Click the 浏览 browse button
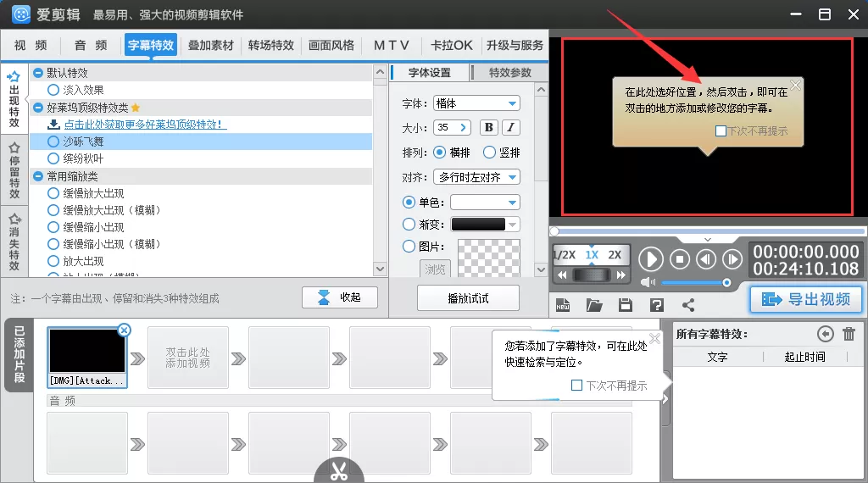The image size is (868, 483). [435, 269]
